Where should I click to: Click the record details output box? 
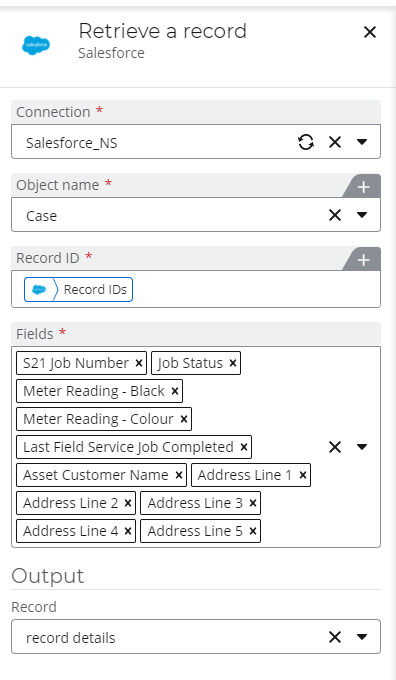click(x=196, y=637)
